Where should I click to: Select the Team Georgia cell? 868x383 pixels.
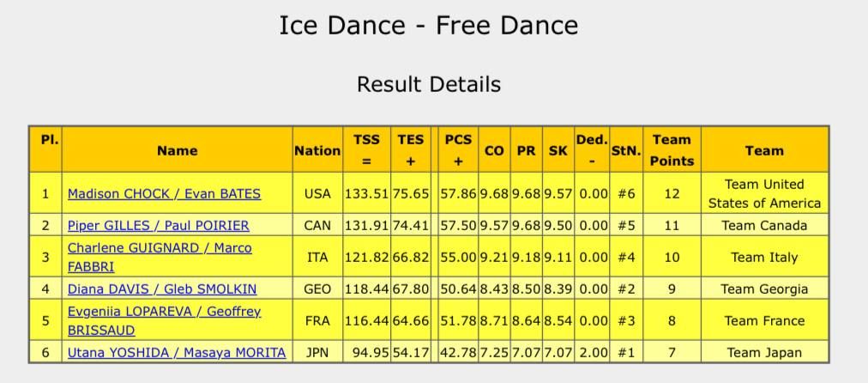(x=764, y=289)
